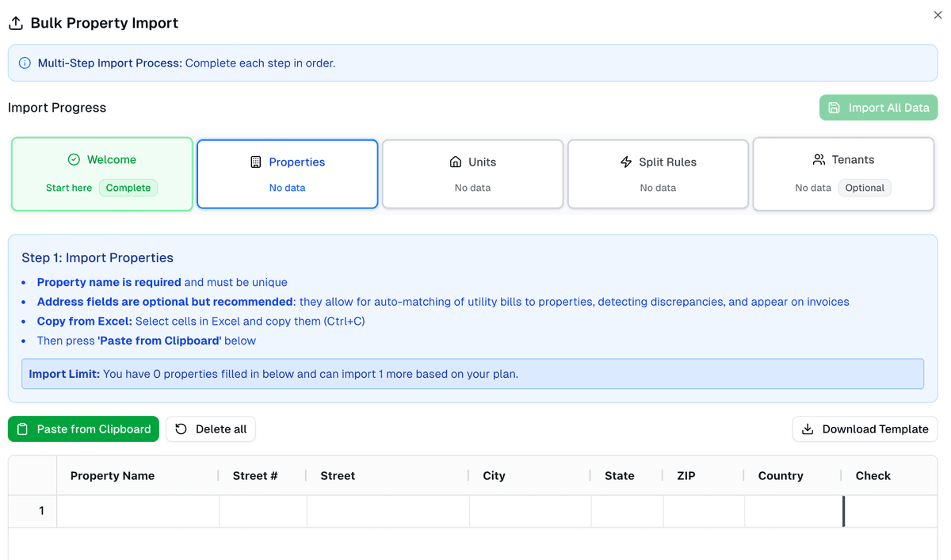Screen dimensions: 951x560
Task: Click the building icon on the Properties step
Action: pos(255,161)
